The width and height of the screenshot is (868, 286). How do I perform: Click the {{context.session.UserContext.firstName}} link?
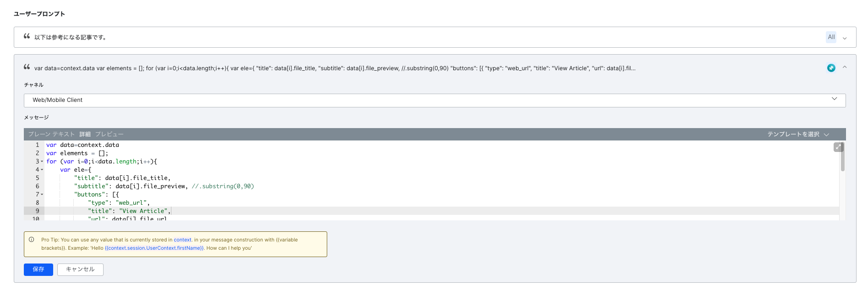154,248
